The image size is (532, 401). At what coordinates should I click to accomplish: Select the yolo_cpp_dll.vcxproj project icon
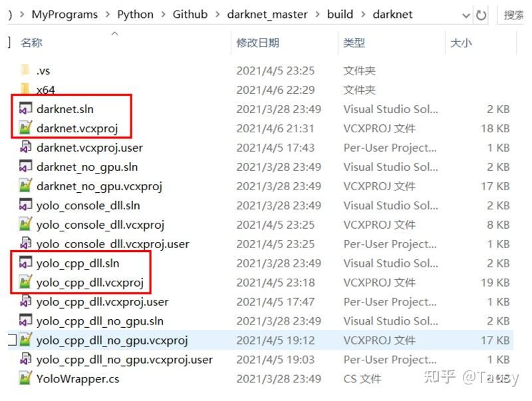[24, 282]
